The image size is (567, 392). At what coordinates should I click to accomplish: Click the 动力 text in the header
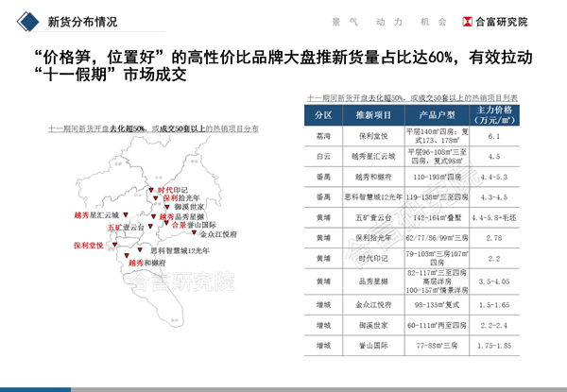pyautogui.click(x=389, y=22)
